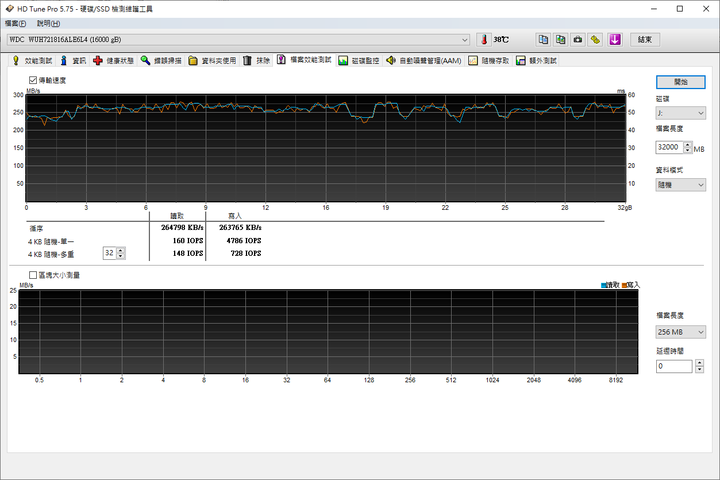
Task: Open the 256 MB file length dropdown
Action: point(682,332)
